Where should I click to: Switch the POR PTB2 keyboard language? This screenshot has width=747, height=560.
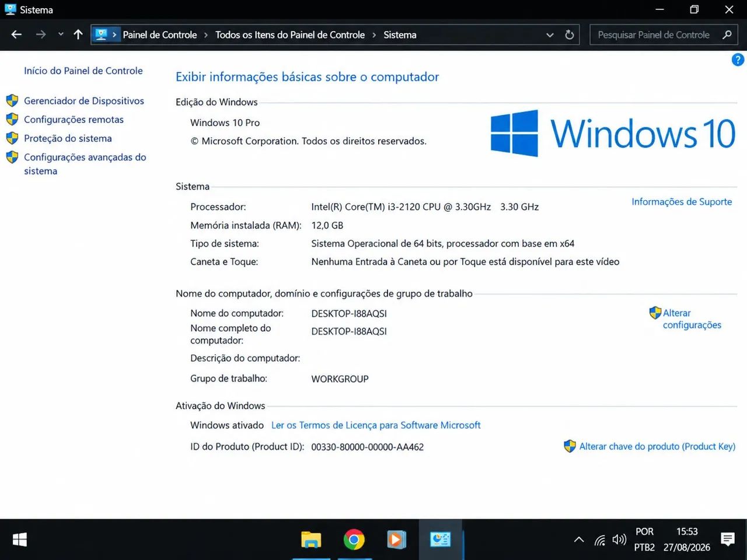pos(644,540)
